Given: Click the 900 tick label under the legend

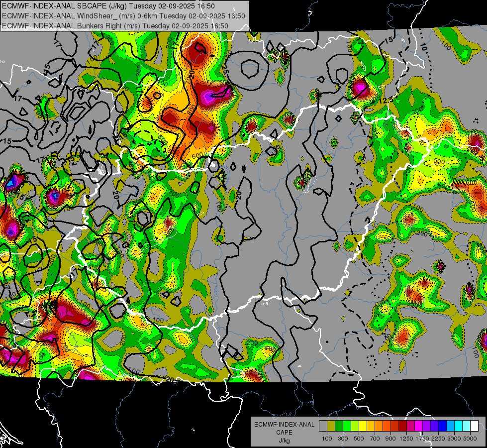Looking at the screenshot, I should 390,439.
